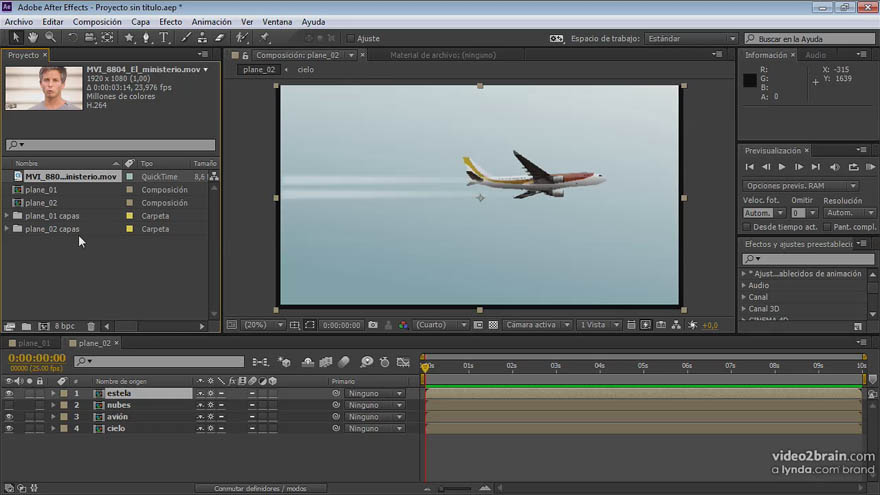
Task: Enable Pant. compl. checkbox
Action: pyautogui.click(x=827, y=227)
